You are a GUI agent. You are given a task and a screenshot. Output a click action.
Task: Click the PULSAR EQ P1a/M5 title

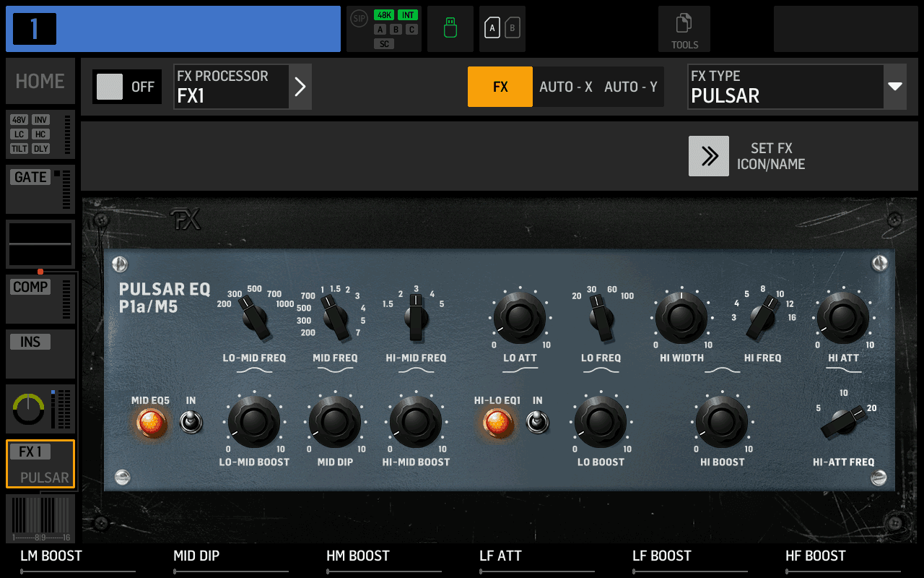click(x=165, y=298)
